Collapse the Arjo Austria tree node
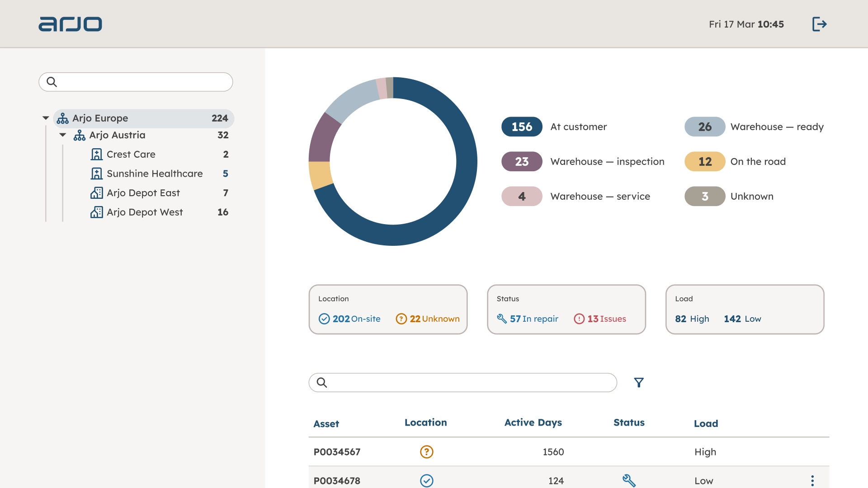 [x=62, y=135]
